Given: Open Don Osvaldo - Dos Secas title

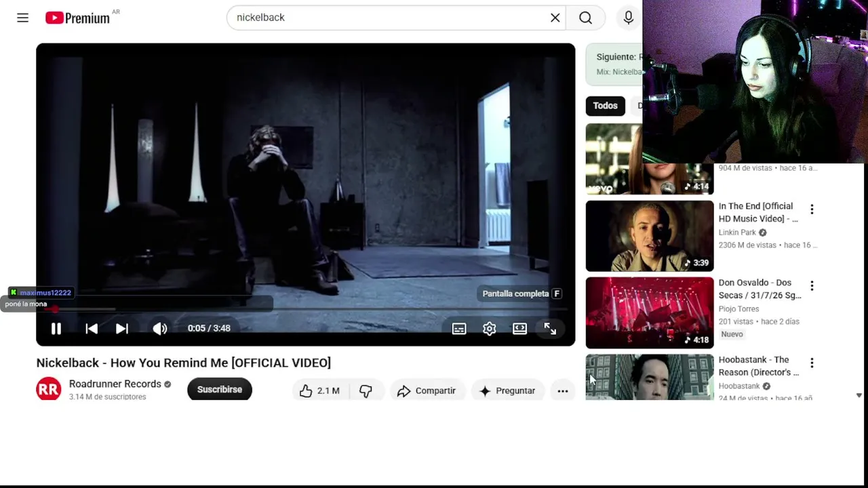Looking at the screenshot, I should 759,289.
